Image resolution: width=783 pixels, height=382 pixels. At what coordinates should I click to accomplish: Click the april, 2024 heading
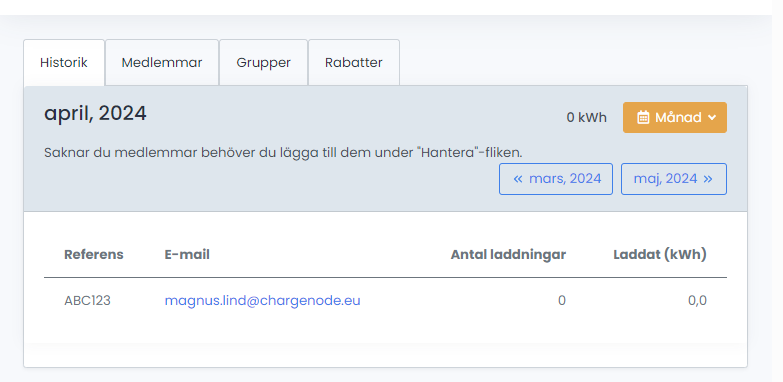[95, 114]
